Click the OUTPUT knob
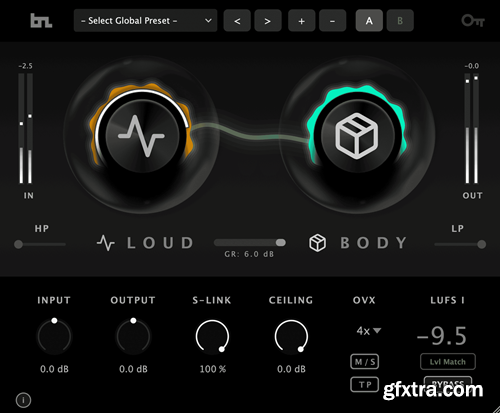The height and width of the screenshot is (413, 500). coord(133,336)
